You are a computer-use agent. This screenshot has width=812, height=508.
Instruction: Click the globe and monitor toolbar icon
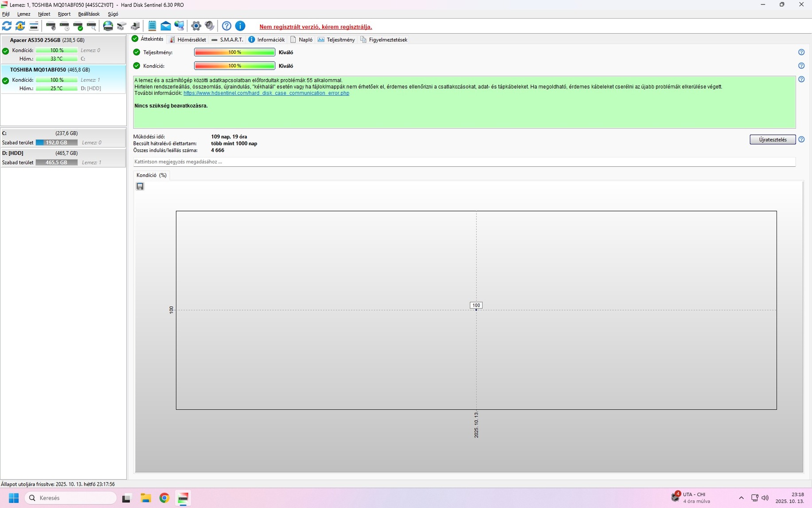[x=179, y=26]
